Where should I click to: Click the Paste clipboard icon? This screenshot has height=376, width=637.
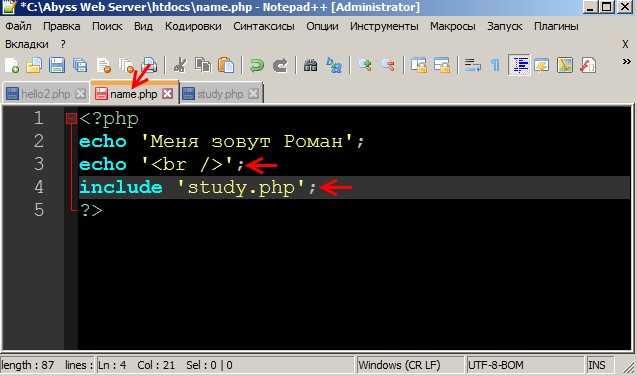pyautogui.click(x=226, y=65)
